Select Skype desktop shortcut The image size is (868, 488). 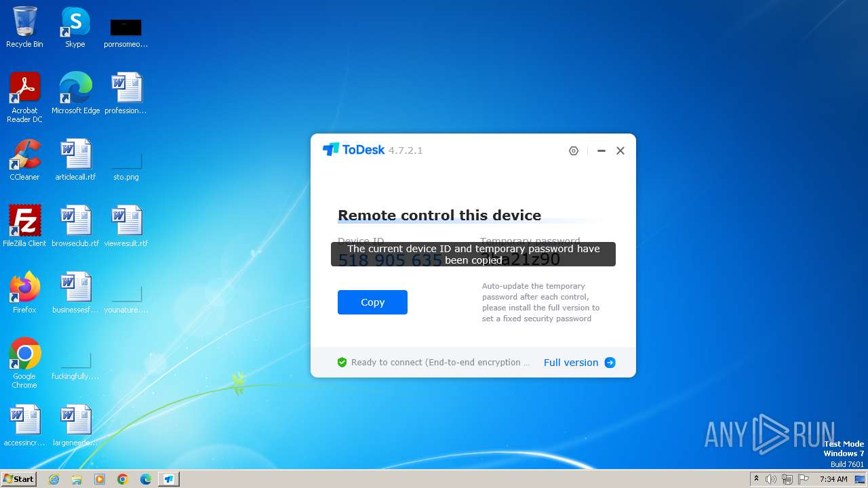point(75,27)
